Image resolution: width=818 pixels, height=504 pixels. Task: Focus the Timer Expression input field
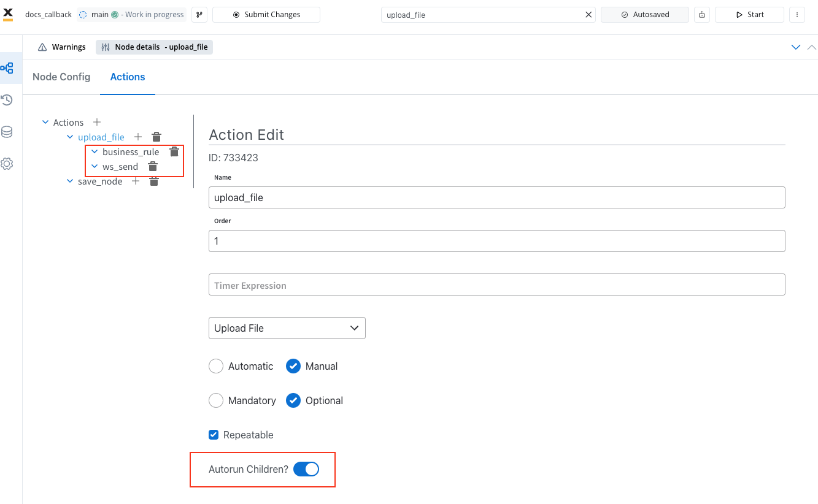pyautogui.click(x=497, y=284)
